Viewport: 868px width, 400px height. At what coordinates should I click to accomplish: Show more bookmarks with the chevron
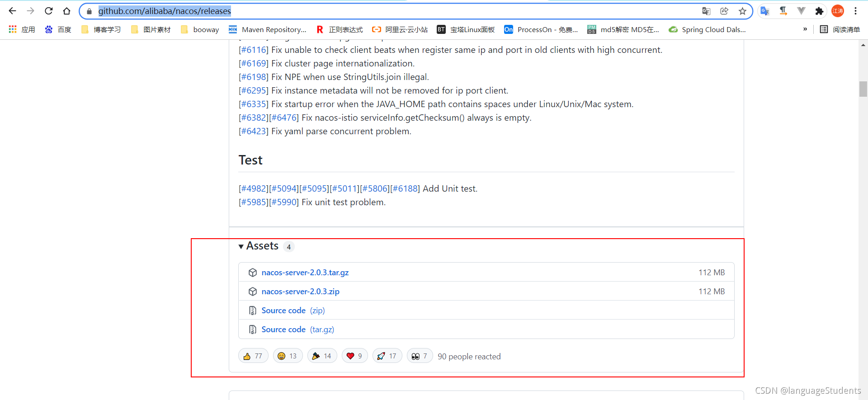pos(805,29)
